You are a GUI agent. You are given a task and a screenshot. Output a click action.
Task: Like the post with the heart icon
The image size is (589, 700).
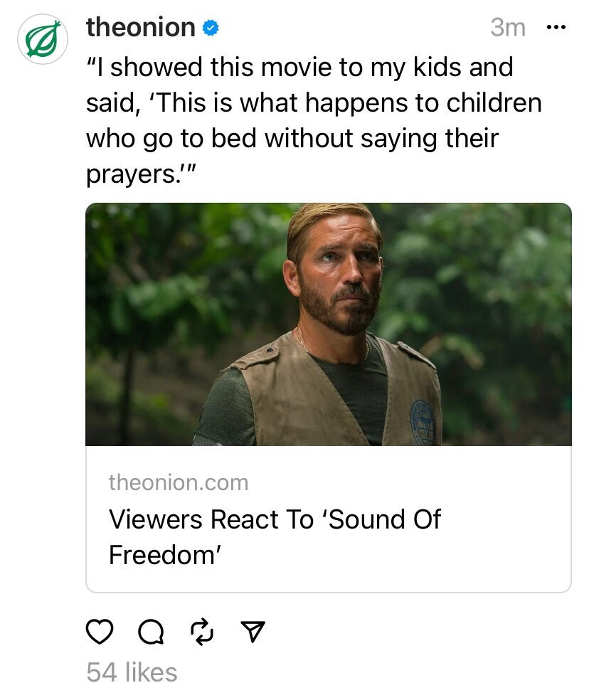point(100,631)
